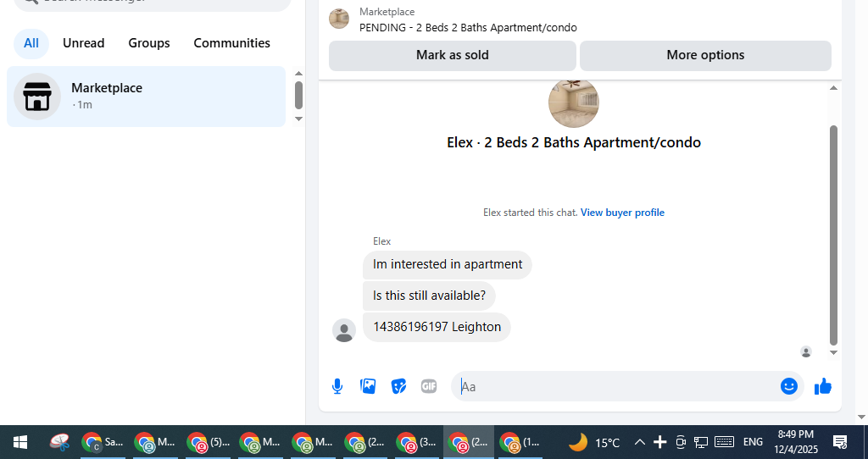This screenshot has height=459, width=868.
Task: Open the sticker picker icon
Action: [x=398, y=386]
